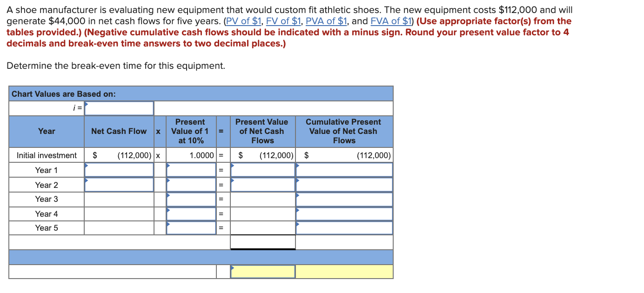Click Year 2 Present Value of Net Cash Flows field
The height and width of the screenshot is (293, 644).
[262, 185]
